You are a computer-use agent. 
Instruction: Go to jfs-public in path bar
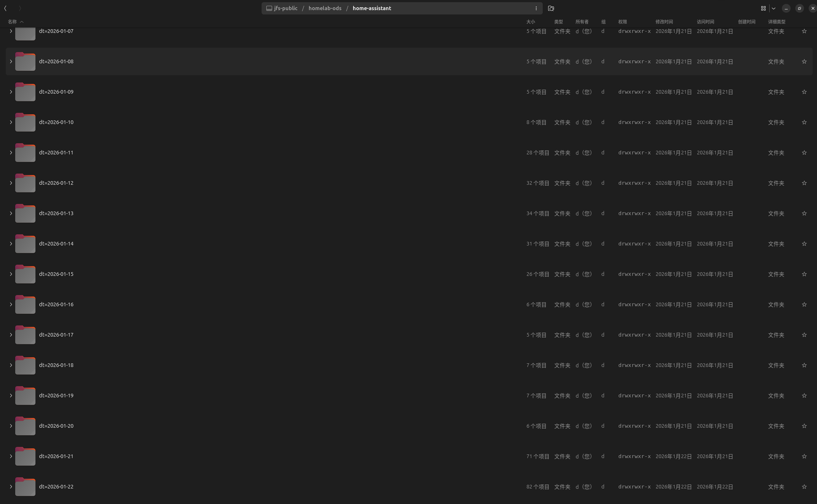point(285,8)
